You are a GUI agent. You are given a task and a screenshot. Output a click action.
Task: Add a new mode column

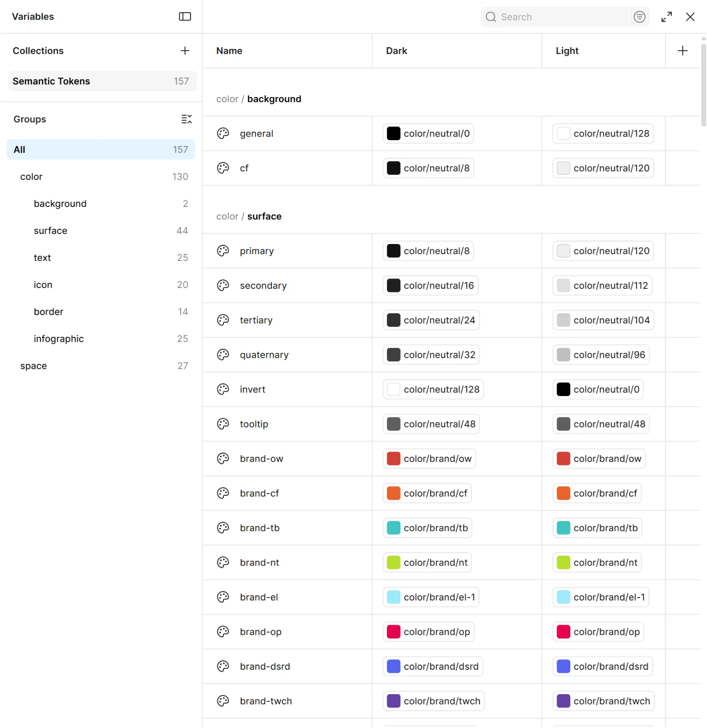point(683,51)
